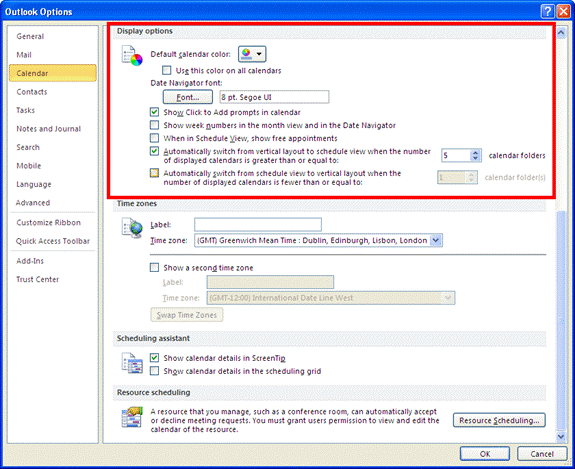This screenshot has width=575, height=469.
Task: Open the Resource Scheduling... button
Action: click(499, 420)
